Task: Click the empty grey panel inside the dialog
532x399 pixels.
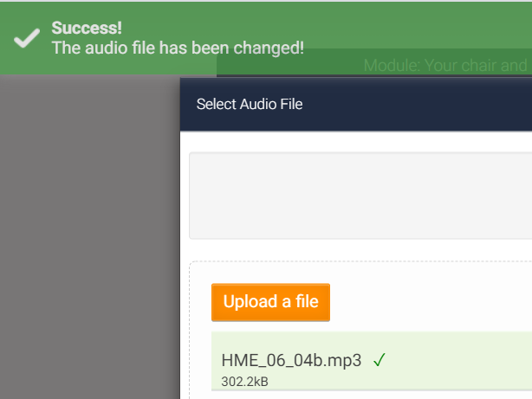Action: (x=360, y=196)
